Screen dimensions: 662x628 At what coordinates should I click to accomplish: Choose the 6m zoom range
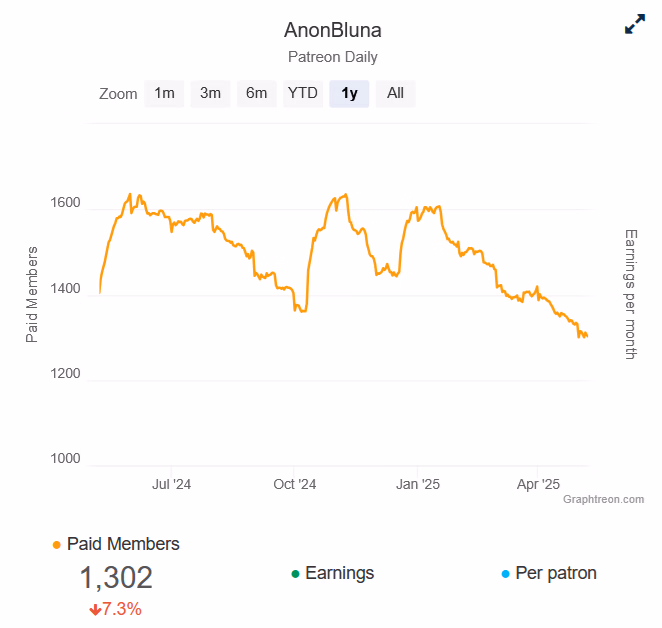tap(256, 93)
